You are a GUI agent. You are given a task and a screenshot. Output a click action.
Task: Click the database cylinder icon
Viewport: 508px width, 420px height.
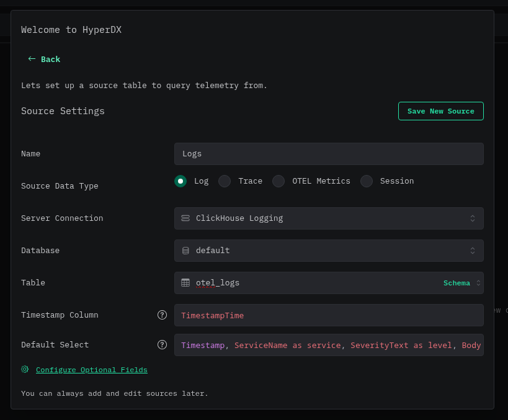tap(185, 251)
